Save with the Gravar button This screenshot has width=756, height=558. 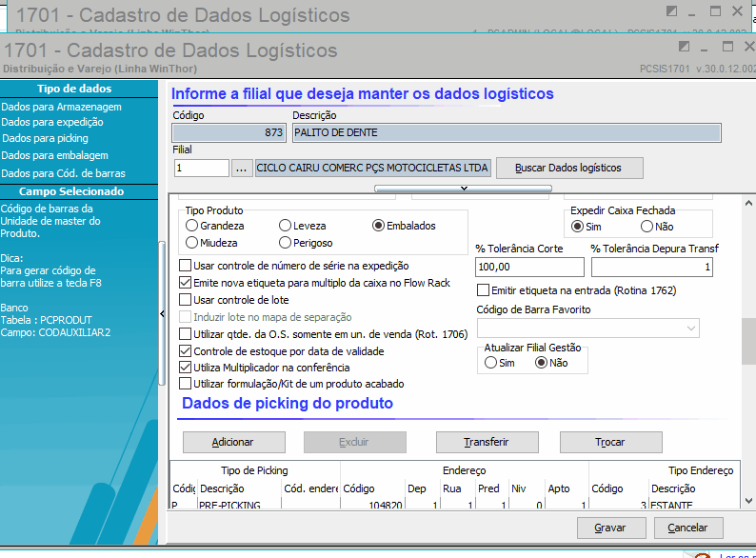click(611, 528)
